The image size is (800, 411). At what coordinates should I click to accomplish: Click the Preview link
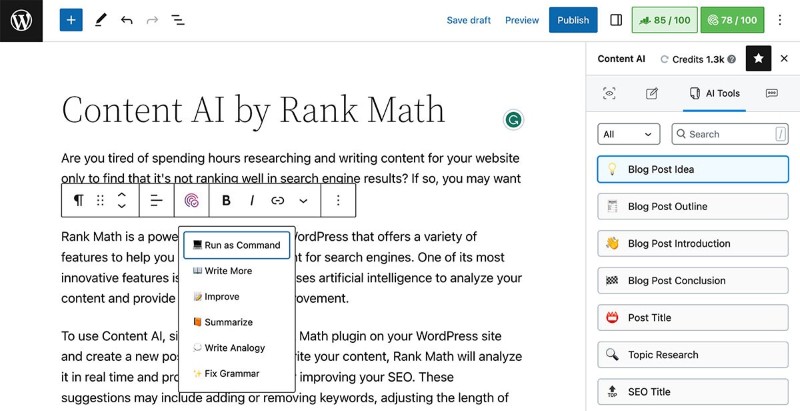[522, 20]
